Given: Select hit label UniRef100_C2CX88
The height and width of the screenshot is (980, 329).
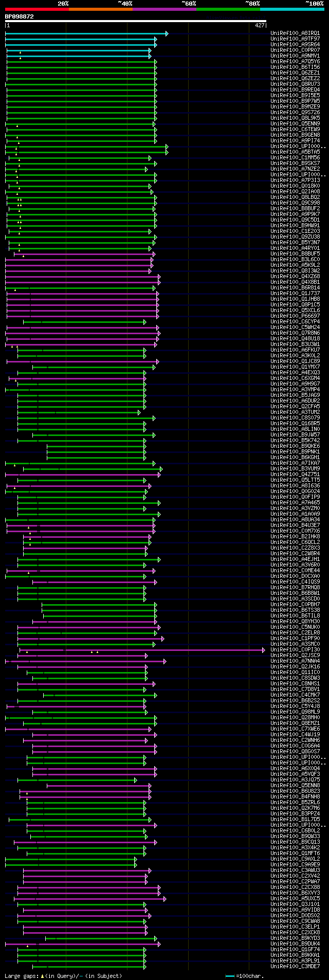Looking at the screenshot, I should [x=295, y=887].
